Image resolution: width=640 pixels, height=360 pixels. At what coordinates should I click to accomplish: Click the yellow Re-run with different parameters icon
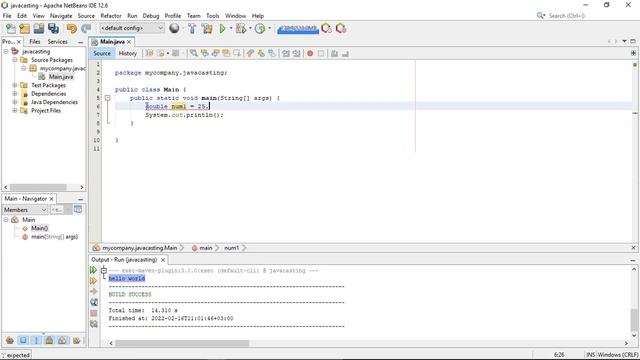point(93,281)
